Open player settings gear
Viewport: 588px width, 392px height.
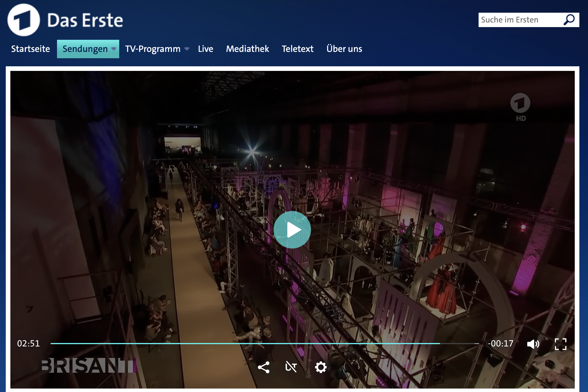tap(320, 367)
